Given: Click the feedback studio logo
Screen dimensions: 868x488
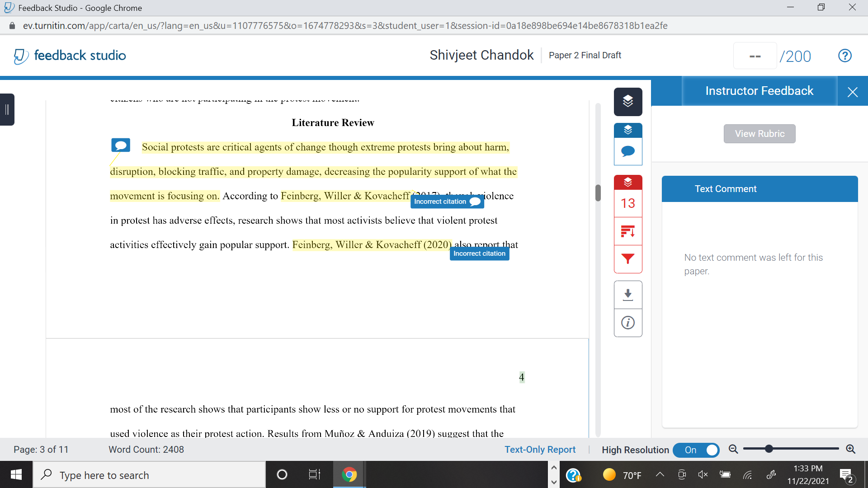Looking at the screenshot, I should click(x=70, y=56).
